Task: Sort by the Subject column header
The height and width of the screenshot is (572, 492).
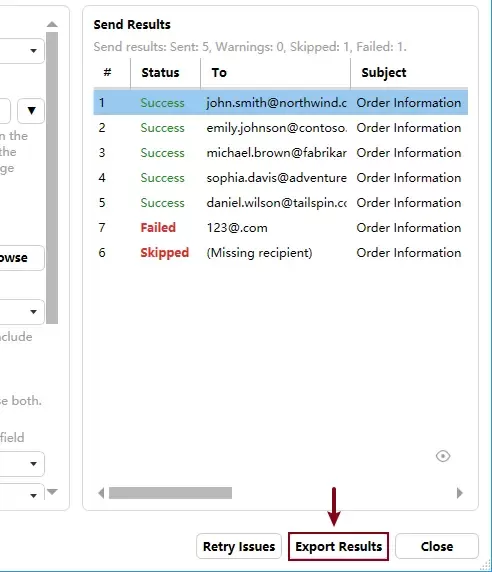Action: coord(409,73)
